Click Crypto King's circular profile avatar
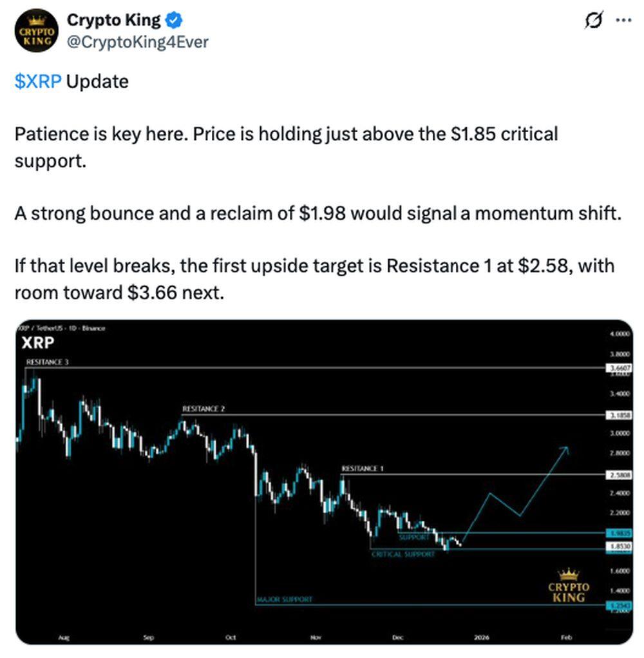The height and width of the screenshot is (658, 644). [x=37, y=30]
